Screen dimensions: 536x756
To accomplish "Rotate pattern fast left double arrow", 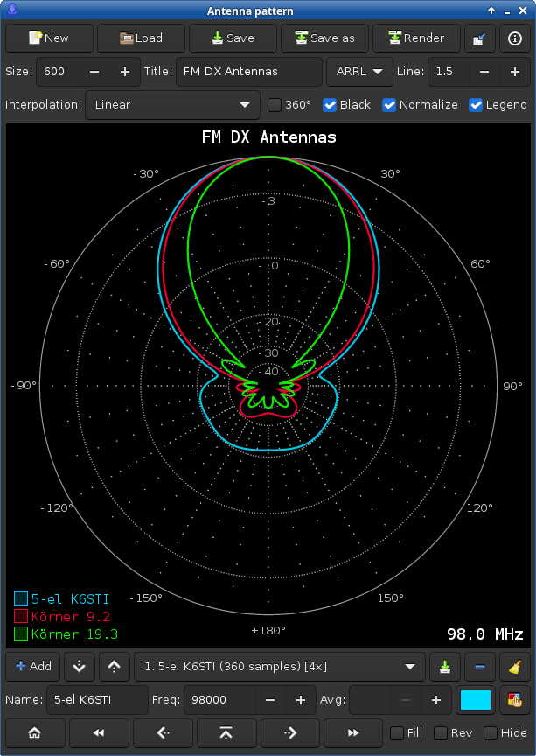I will click(99, 733).
